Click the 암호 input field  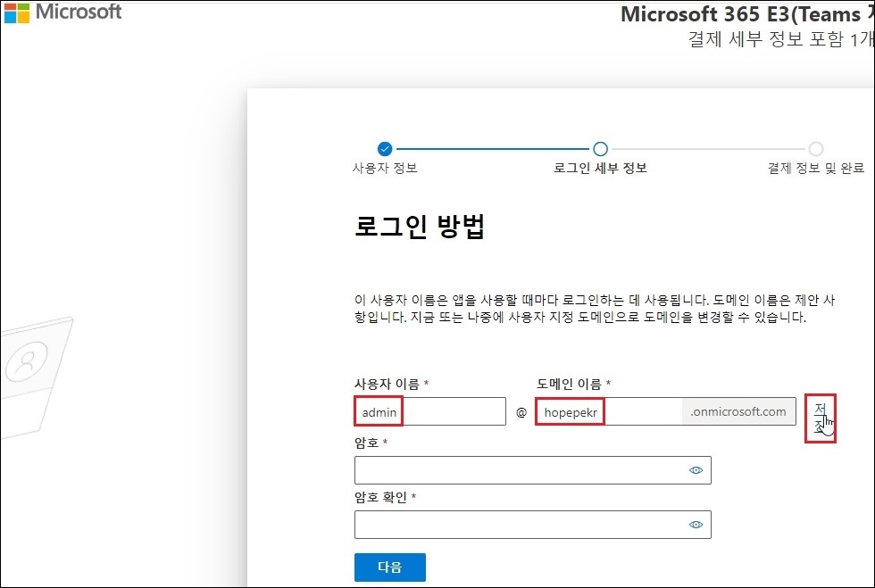tap(533, 470)
